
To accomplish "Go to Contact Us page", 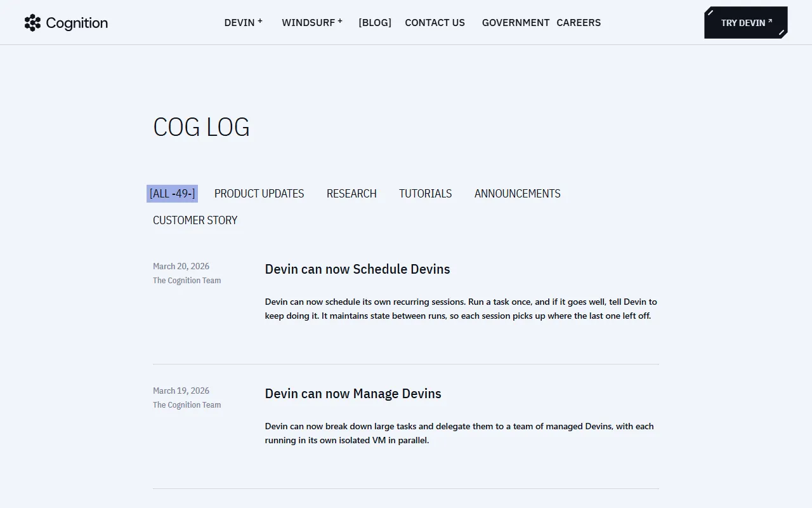I will 435,23.
